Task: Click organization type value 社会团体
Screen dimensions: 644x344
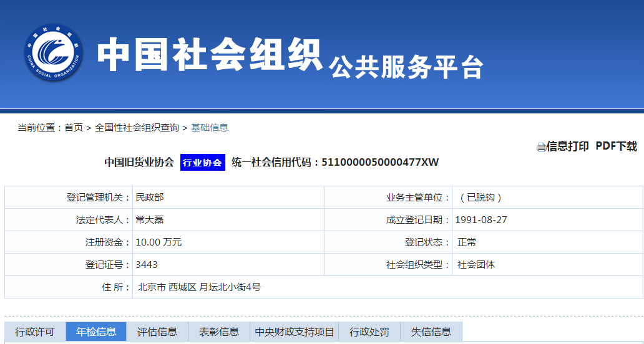Action: click(x=476, y=265)
